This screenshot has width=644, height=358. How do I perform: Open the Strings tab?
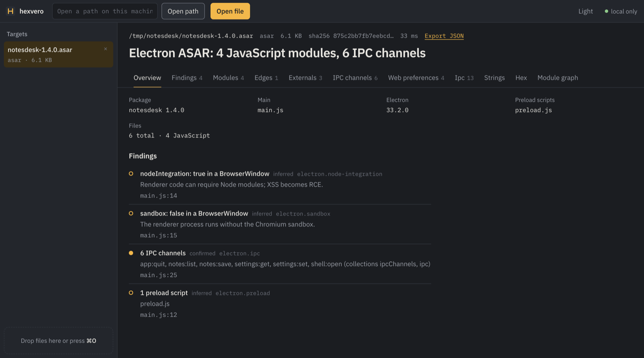(494, 78)
